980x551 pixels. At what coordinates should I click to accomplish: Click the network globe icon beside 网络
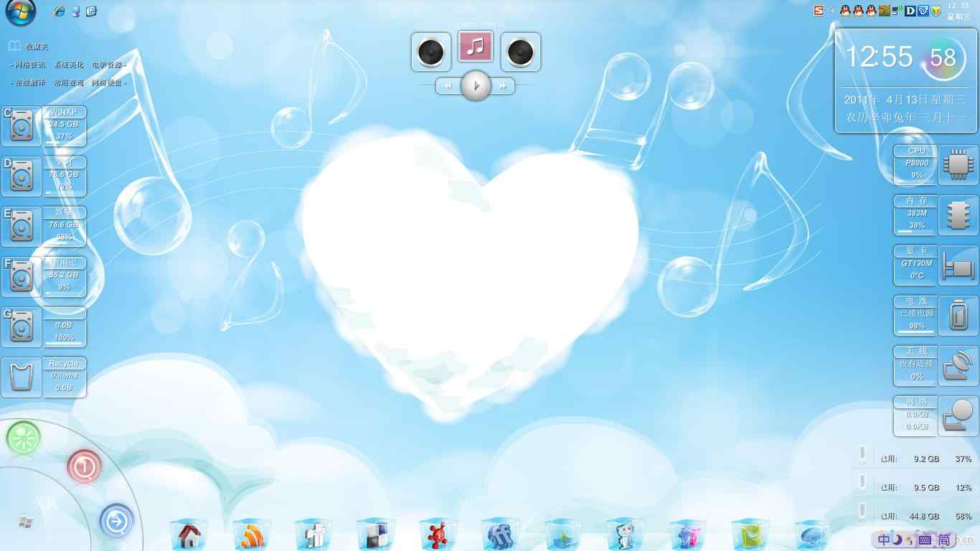[x=958, y=416]
